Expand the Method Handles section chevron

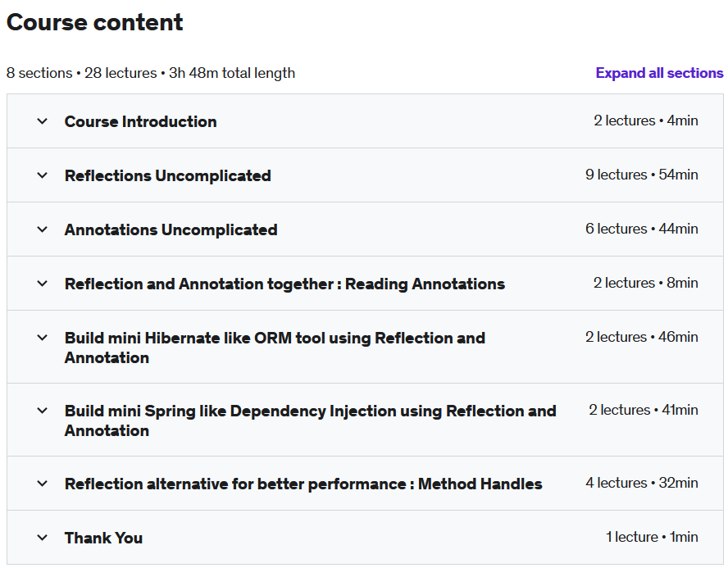click(43, 484)
